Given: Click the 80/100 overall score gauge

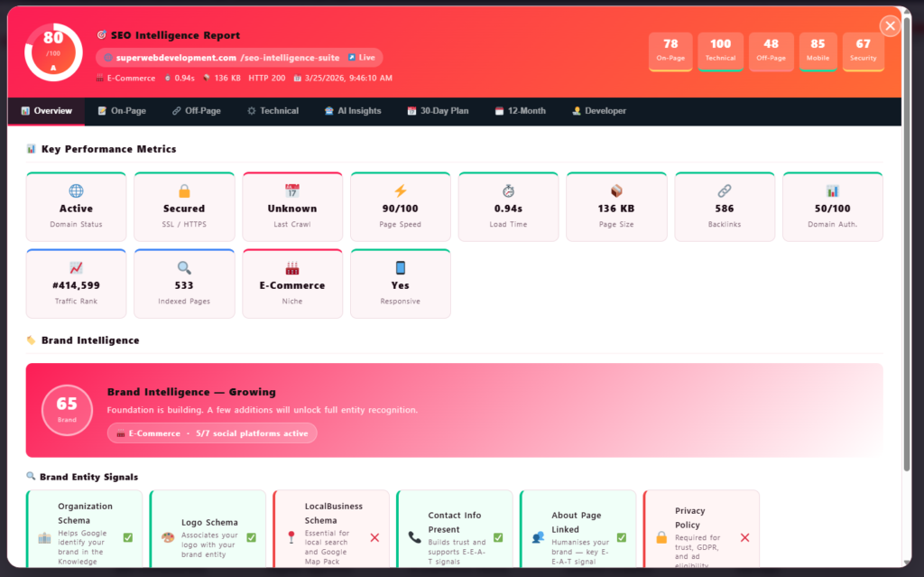Looking at the screenshot, I should point(53,49).
